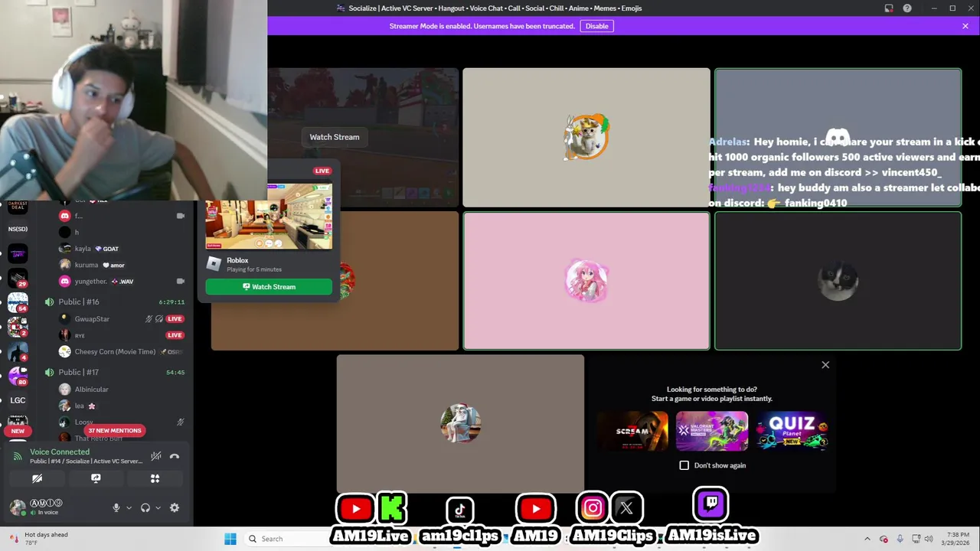Open the Public | #17 voice channel

click(x=79, y=372)
